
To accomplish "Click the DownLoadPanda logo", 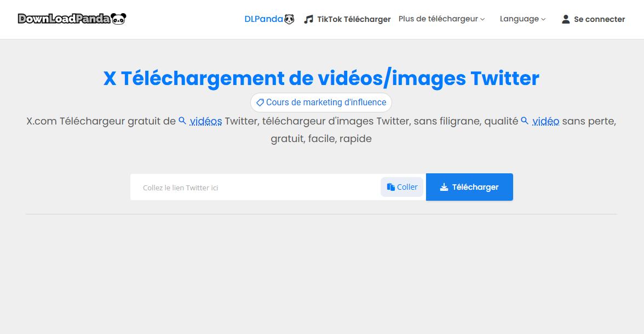I will [72, 19].
